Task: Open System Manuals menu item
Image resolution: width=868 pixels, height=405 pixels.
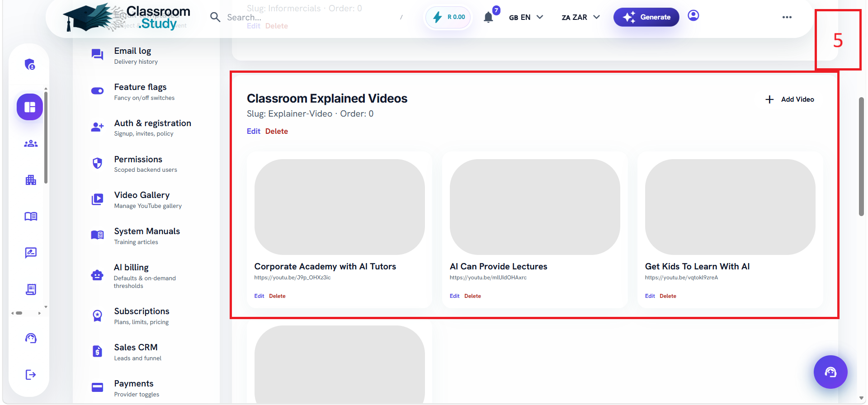Action: (x=146, y=236)
